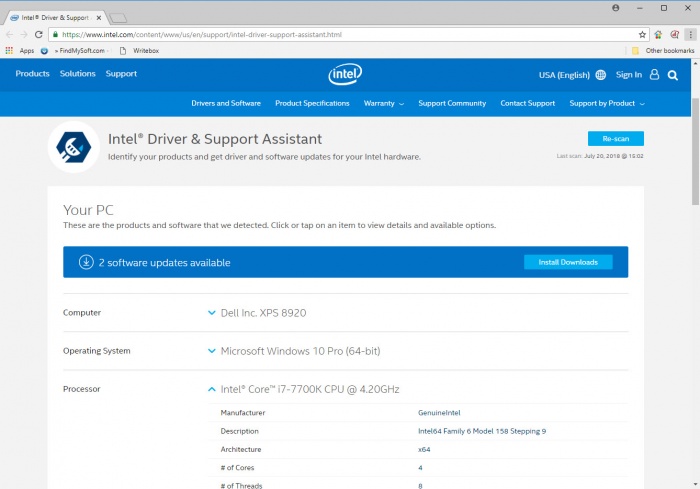Click the 2 software updates available text

[x=164, y=263]
